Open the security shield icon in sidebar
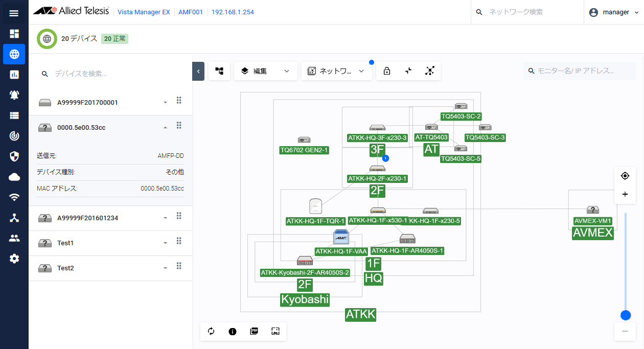 [x=14, y=156]
